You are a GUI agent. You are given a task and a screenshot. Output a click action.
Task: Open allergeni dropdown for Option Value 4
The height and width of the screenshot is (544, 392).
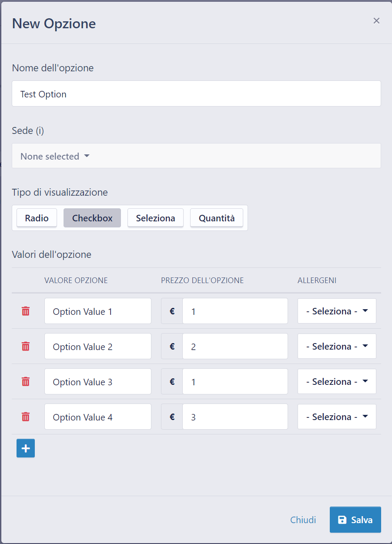337,417
